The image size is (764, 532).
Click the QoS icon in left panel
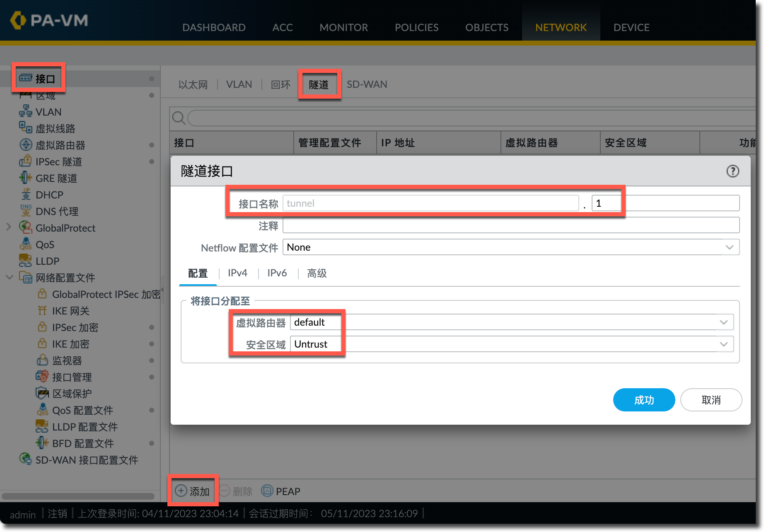click(26, 244)
